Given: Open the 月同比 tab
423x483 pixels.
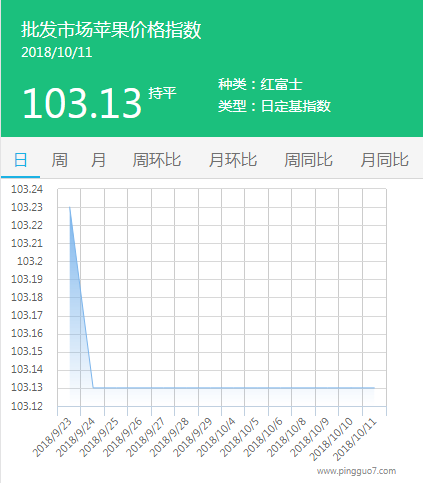Looking at the screenshot, I should pos(384,160).
